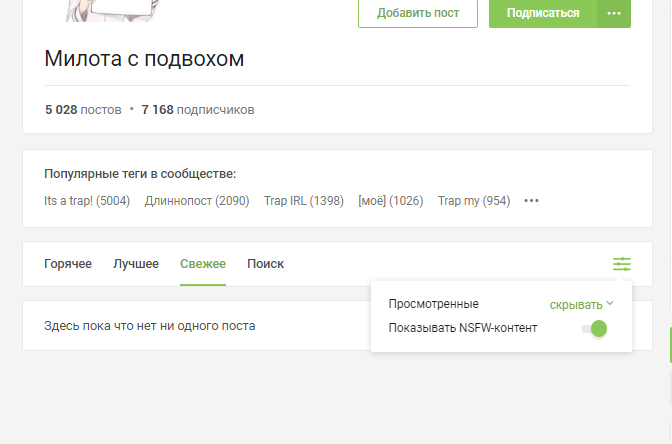Select the Trap IRL tag
Image resolution: width=672 pixels, height=444 pixels.
[303, 201]
